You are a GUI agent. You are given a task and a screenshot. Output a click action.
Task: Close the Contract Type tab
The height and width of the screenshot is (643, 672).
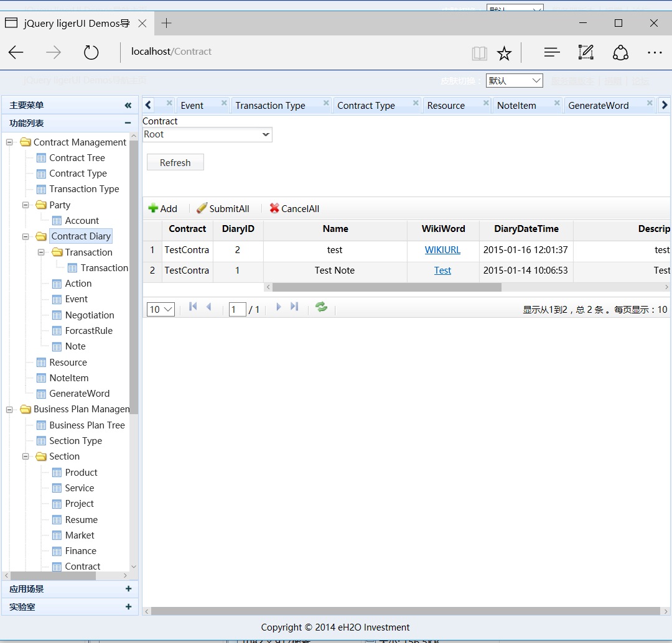(415, 103)
